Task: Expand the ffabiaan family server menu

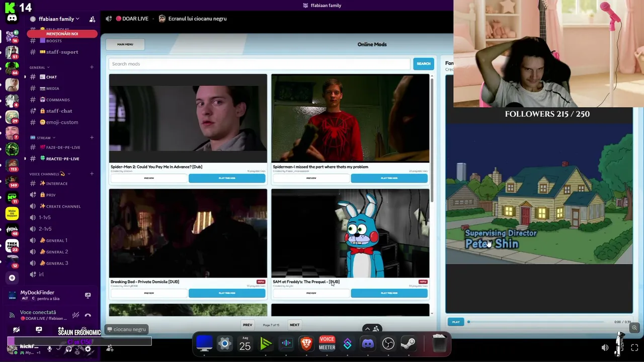Action: [77, 19]
